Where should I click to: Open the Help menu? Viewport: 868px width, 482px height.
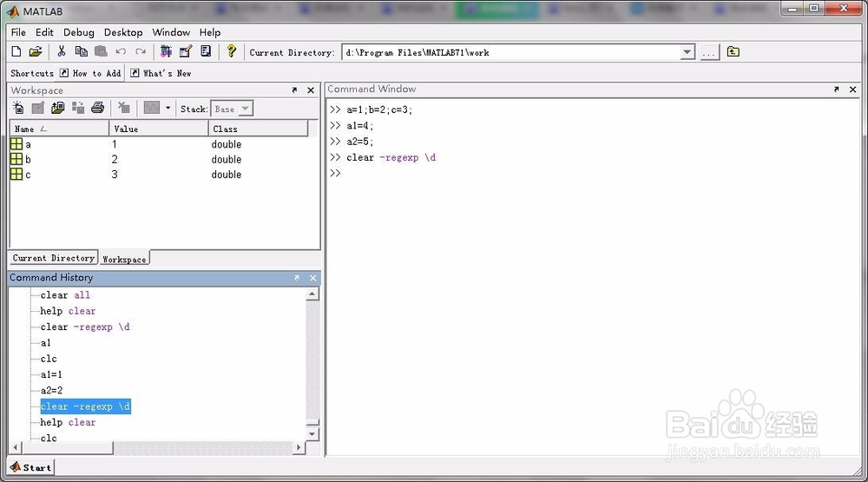click(210, 32)
